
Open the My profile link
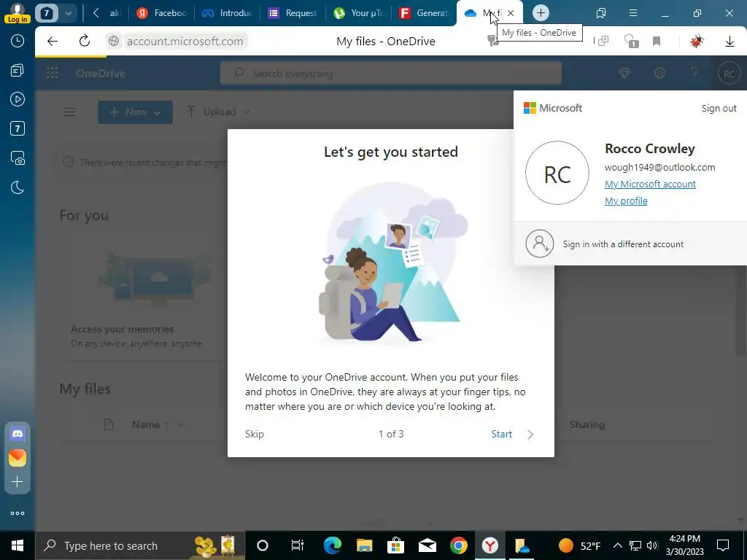[625, 201]
